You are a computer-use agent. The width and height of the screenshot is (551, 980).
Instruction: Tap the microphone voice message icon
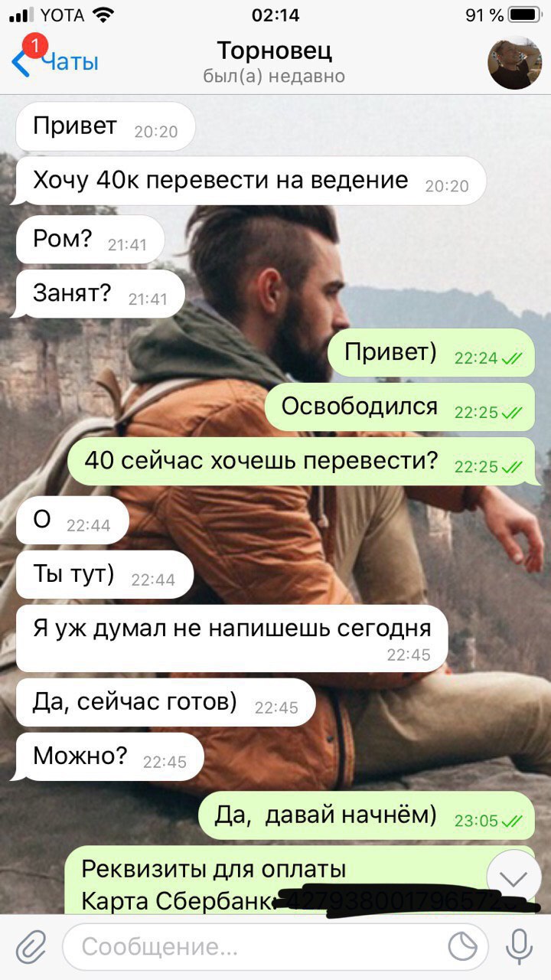click(519, 947)
